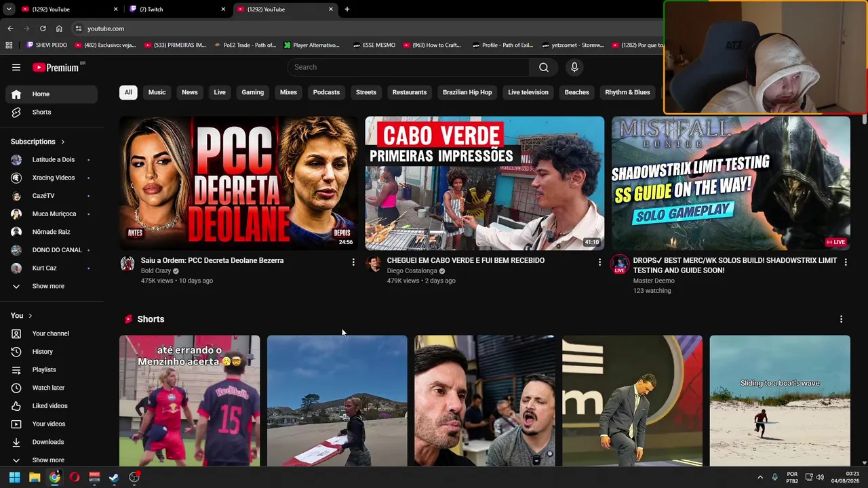
Task: Open Opera from the taskbar
Action: [75, 477]
